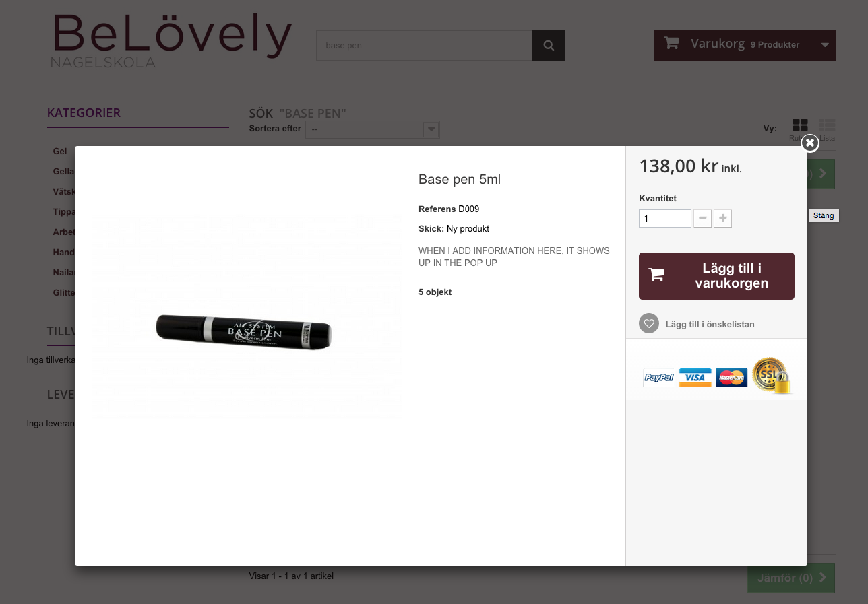
Task: Click the Lägg till i varukorgen button
Action: click(716, 276)
